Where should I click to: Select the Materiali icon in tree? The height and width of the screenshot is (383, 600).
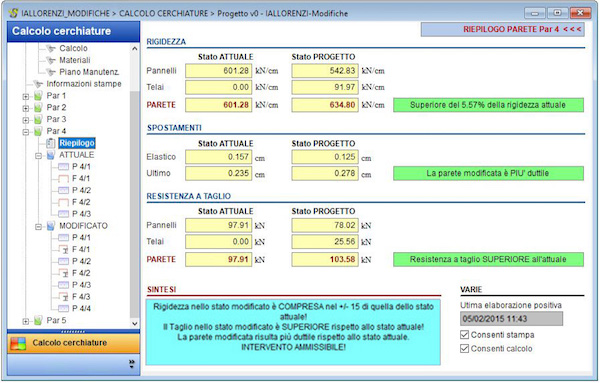coord(51,60)
